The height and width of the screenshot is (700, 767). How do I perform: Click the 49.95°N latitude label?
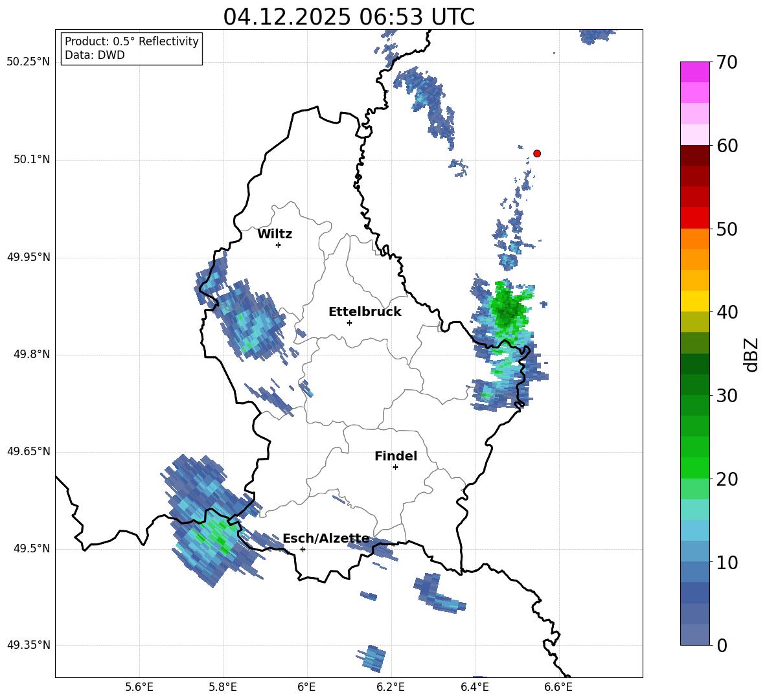click(29, 257)
